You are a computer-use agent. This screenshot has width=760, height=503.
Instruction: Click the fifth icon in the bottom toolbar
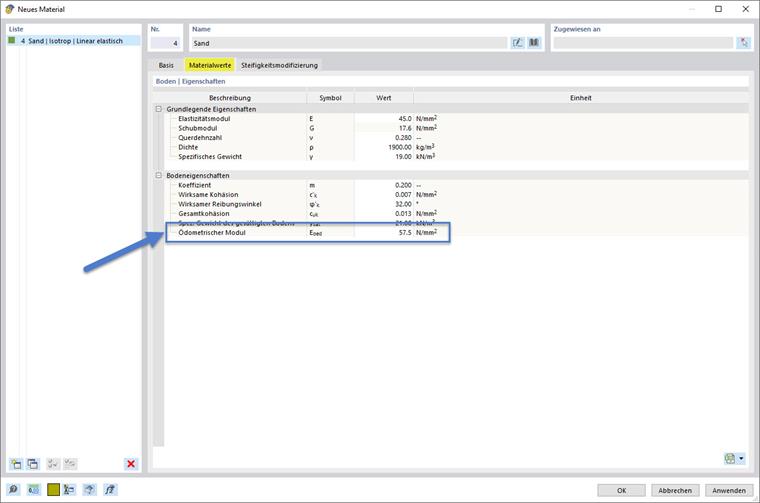(x=90, y=489)
